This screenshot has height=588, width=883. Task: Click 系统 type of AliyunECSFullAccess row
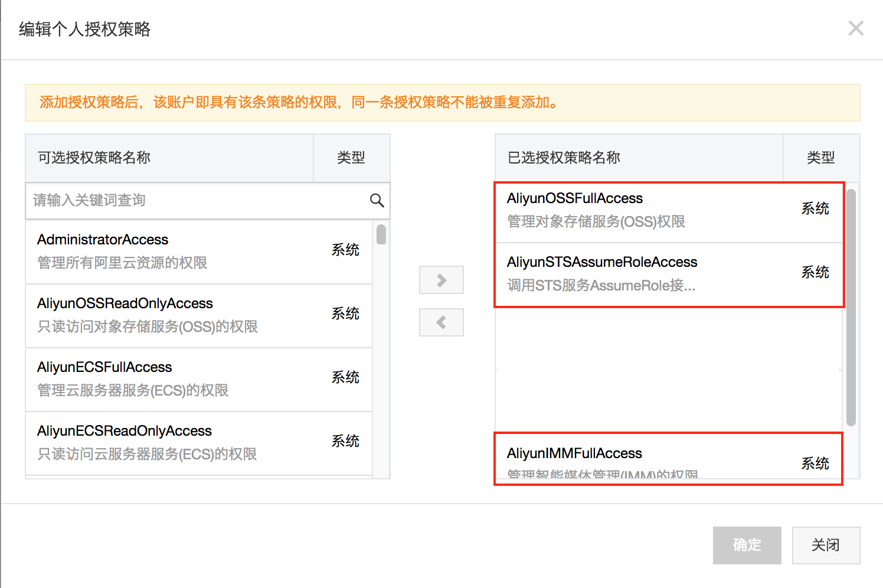coord(345,377)
